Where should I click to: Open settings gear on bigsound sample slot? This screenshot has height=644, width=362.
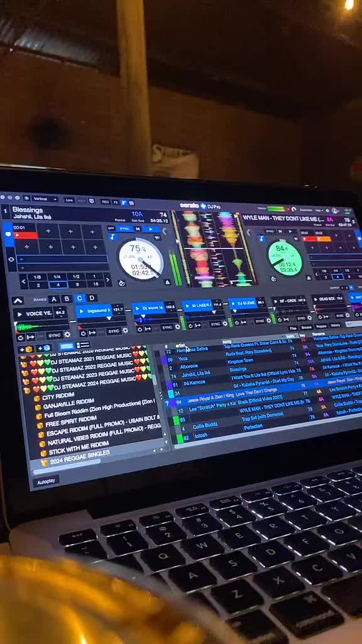125,330
